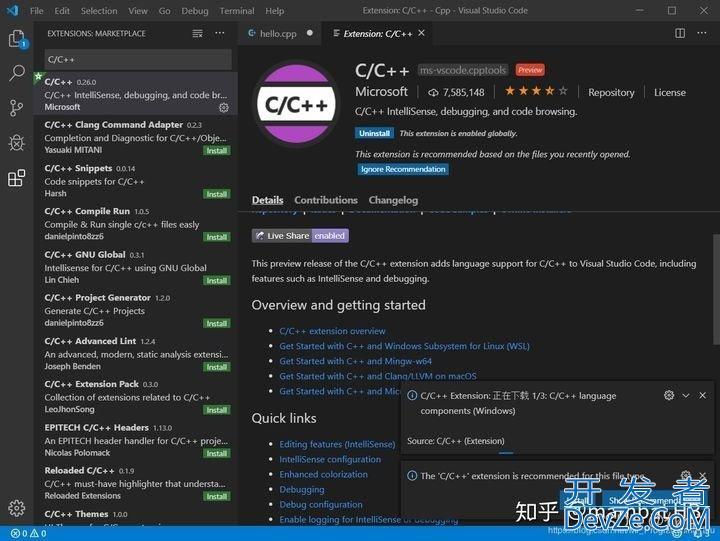Open Enhanced colorization link
Image resolution: width=720 pixels, height=541 pixels.
(x=324, y=474)
